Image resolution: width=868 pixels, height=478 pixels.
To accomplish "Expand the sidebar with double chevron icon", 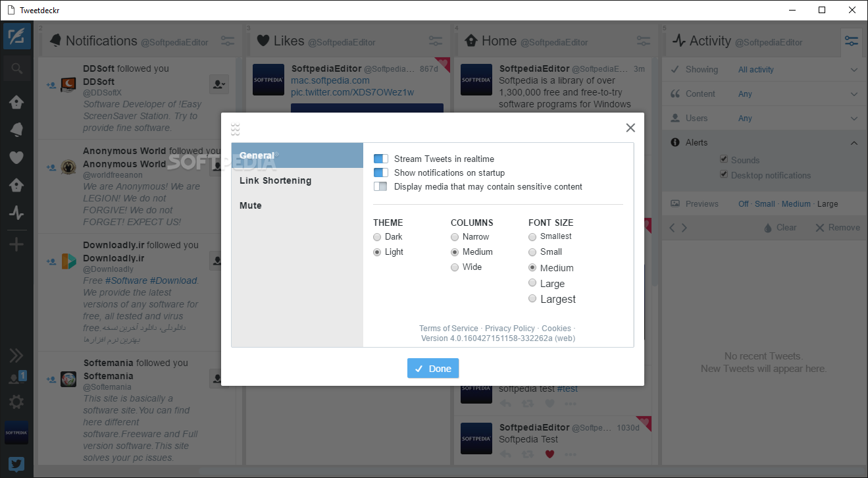I will pyautogui.click(x=16, y=356).
